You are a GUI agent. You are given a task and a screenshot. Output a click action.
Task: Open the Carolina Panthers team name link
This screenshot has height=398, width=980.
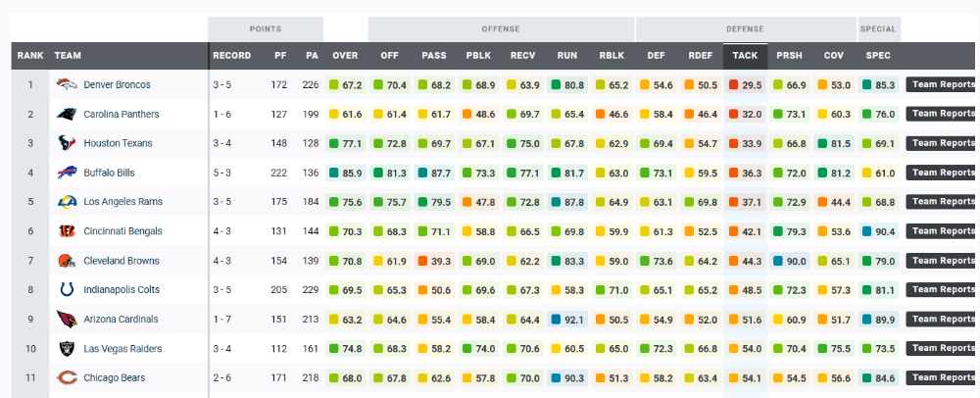[x=122, y=114]
